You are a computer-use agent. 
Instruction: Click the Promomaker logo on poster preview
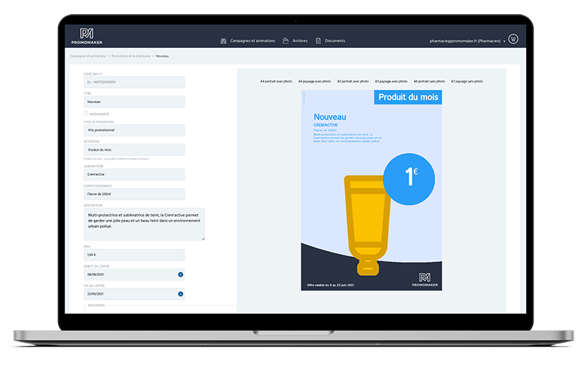click(x=423, y=279)
